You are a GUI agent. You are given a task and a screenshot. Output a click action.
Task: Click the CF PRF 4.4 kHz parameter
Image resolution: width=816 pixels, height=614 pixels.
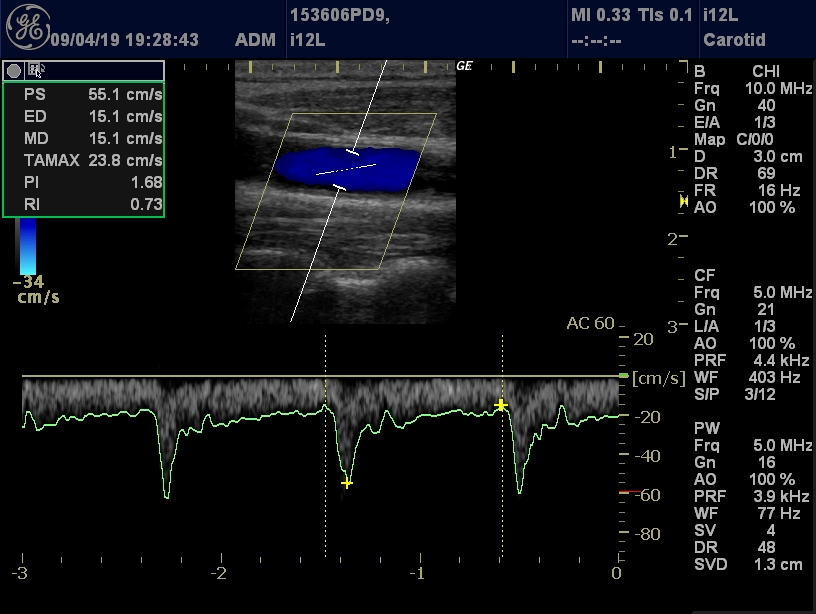click(752, 360)
